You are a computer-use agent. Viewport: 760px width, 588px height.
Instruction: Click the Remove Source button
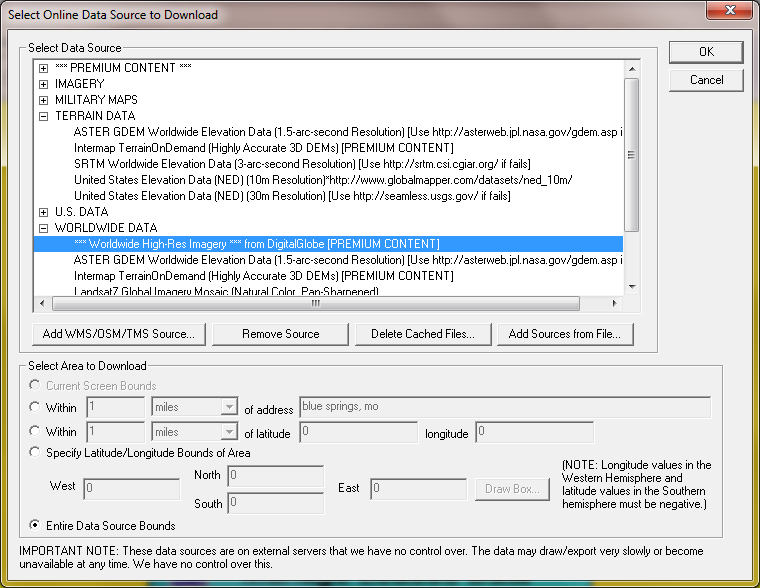tap(280, 334)
